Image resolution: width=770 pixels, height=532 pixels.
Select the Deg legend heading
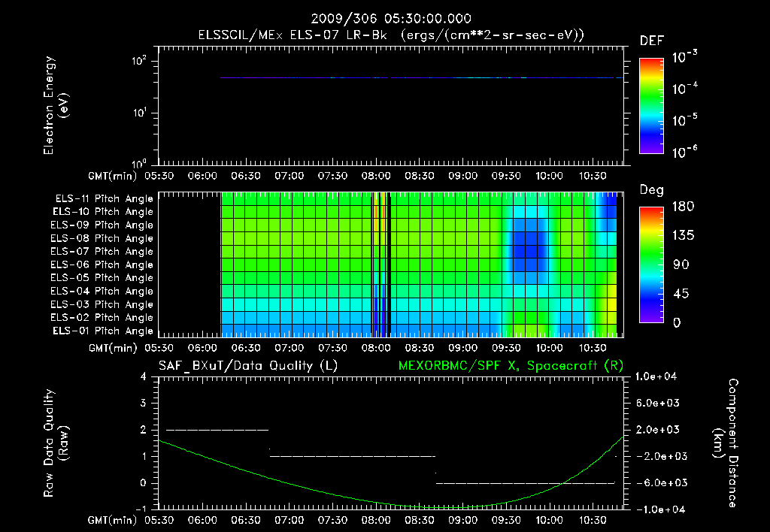click(x=651, y=190)
